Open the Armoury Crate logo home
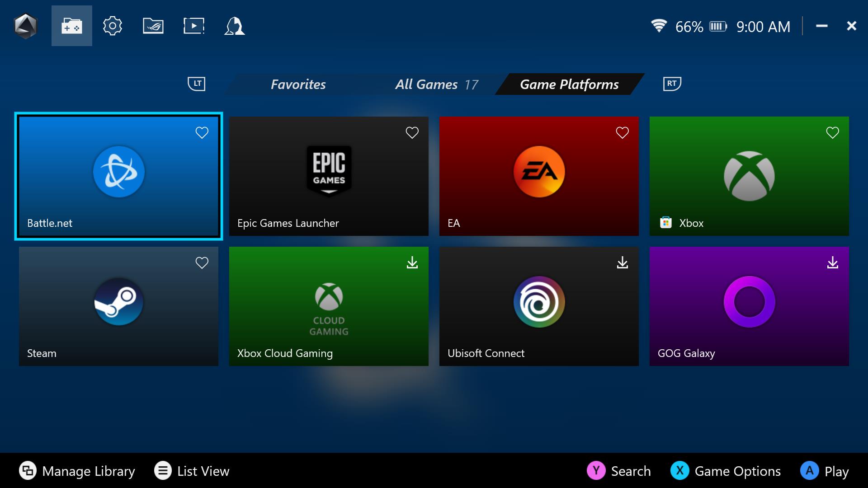 click(x=25, y=26)
